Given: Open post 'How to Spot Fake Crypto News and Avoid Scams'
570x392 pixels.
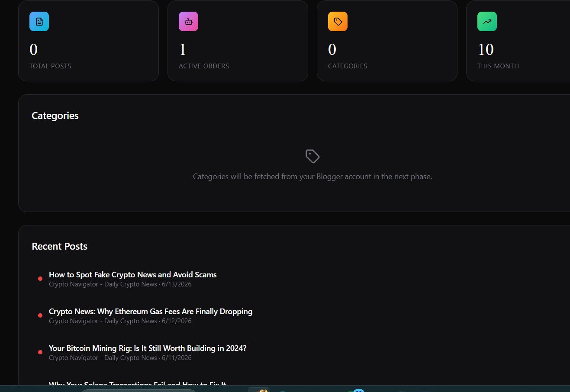Looking at the screenshot, I should (x=132, y=275).
